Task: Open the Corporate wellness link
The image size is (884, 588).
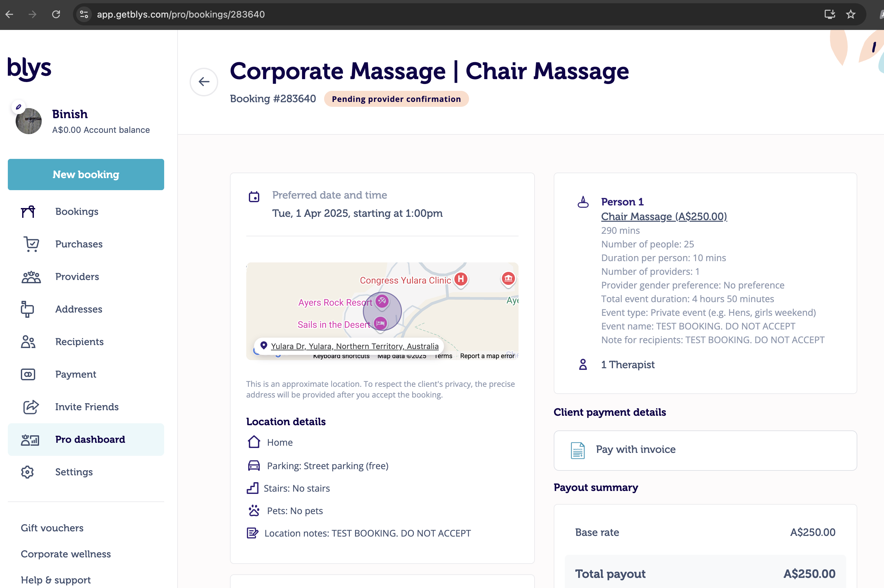Action: [x=66, y=554]
